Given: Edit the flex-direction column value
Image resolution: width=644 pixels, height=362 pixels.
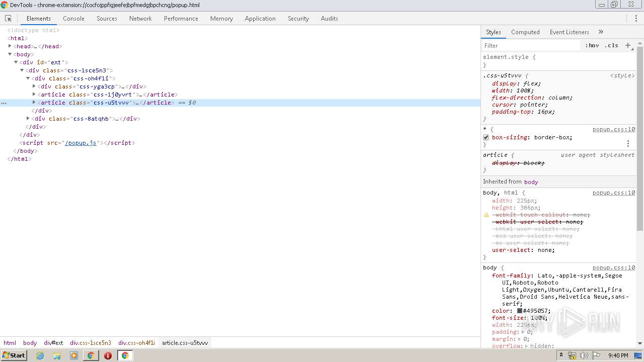Looking at the screenshot, I should [x=559, y=98].
